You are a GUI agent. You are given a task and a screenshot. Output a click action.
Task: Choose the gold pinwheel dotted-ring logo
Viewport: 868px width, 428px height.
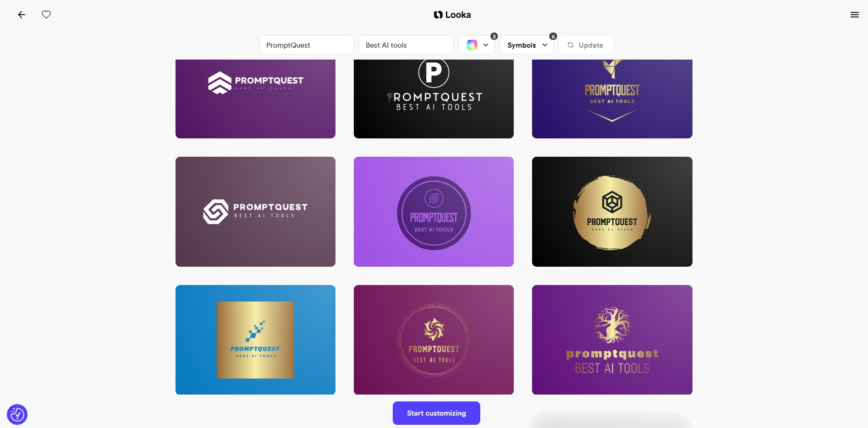(x=434, y=340)
